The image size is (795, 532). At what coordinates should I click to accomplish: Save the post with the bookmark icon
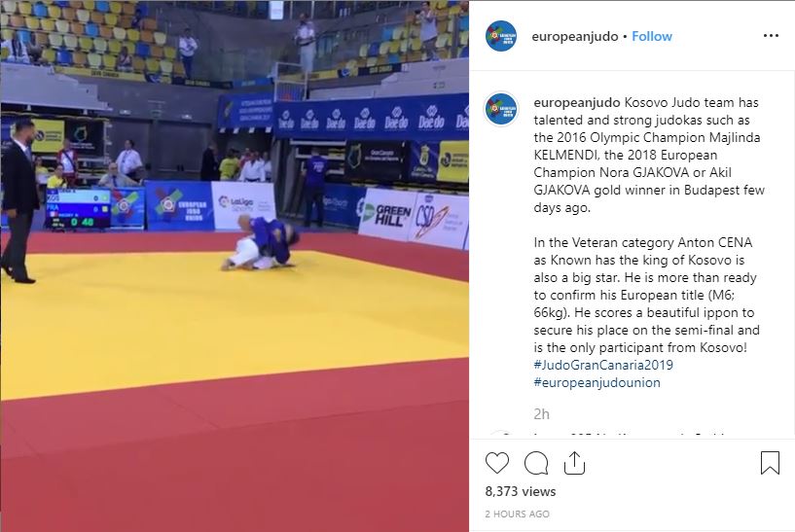click(x=770, y=463)
